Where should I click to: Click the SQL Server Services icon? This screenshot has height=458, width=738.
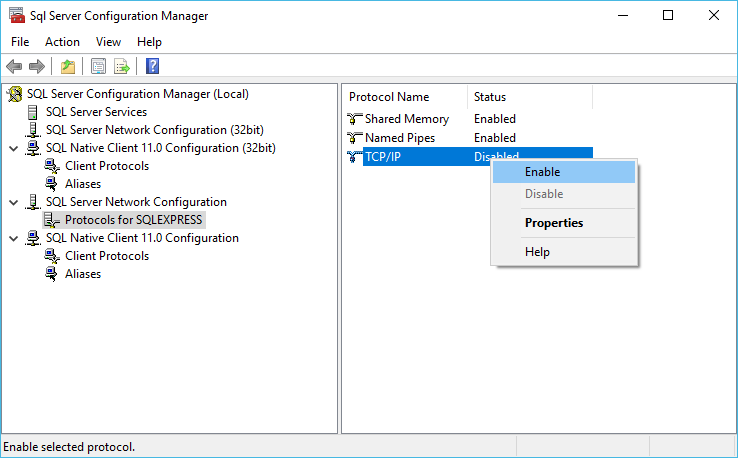[x=33, y=112]
